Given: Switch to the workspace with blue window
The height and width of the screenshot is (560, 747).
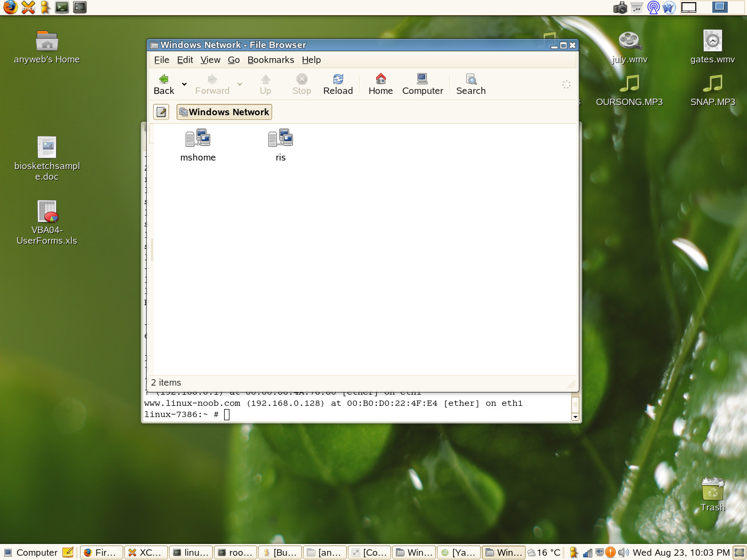Looking at the screenshot, I should click(x=720, y=7).
